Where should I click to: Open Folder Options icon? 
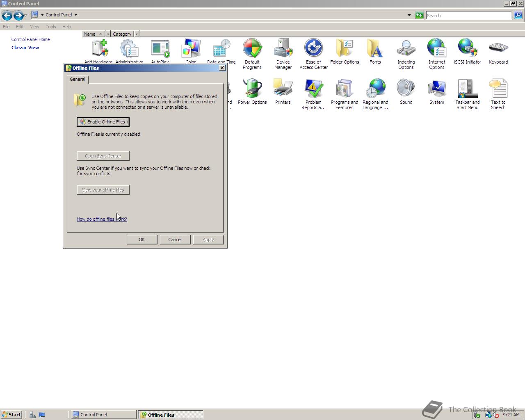[x=345, y=52]
